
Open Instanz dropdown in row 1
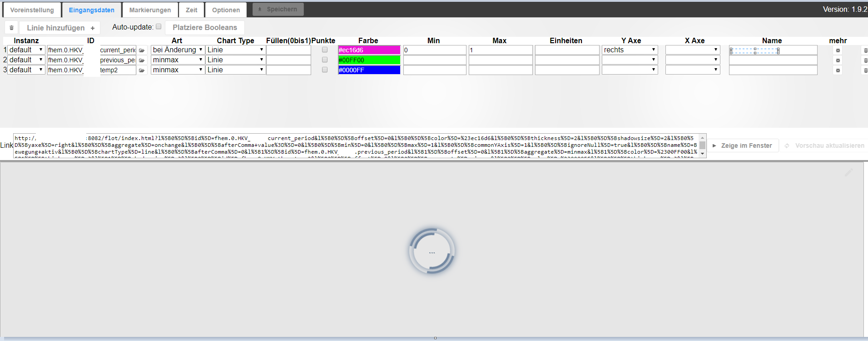pyautogui.click(x=26, y=50)
